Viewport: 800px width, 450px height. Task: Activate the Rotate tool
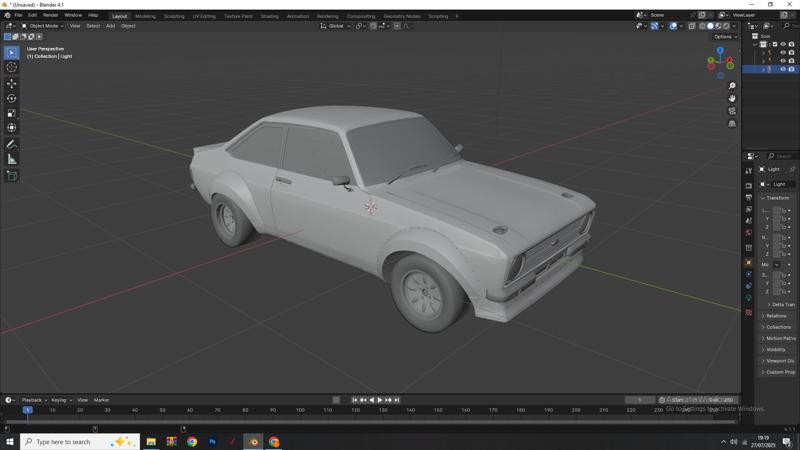(11, 98)
